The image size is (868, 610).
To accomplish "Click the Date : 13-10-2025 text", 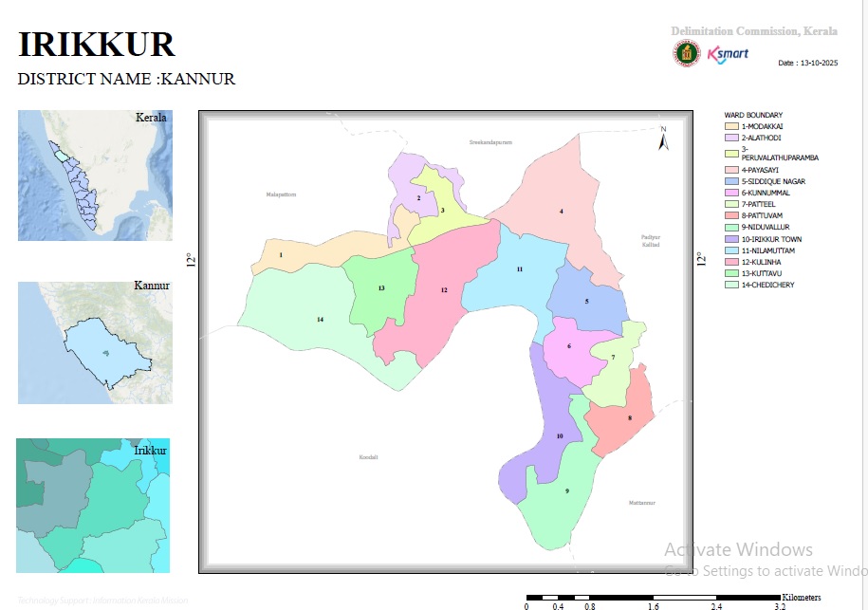I will [807, 63].
